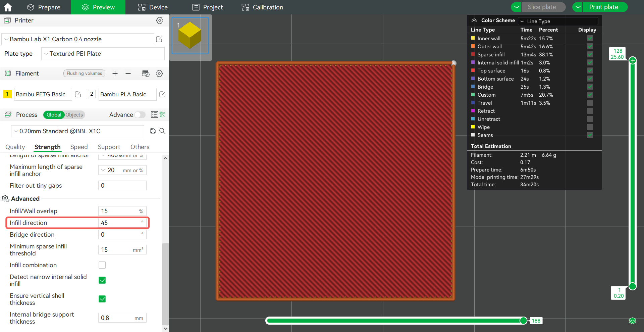Viewport: 644px width, 332px height.
Task: Collapse the Color Scheme legend panel
Action: coord(474,20)
